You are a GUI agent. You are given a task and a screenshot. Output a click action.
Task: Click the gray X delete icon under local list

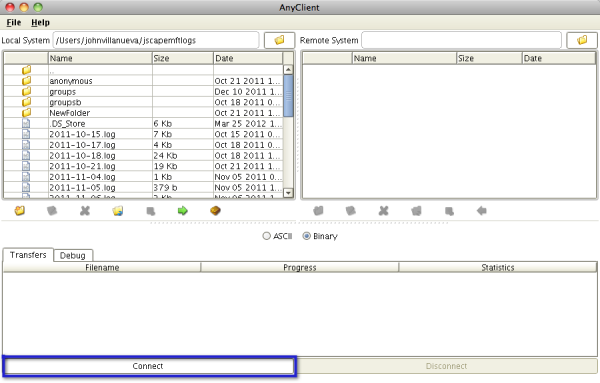85,210
